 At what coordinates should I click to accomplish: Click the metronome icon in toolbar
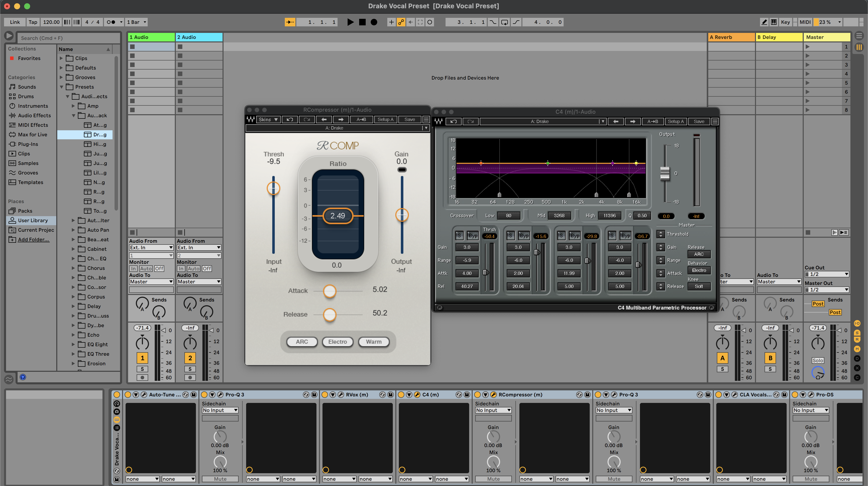pos(111,22)
